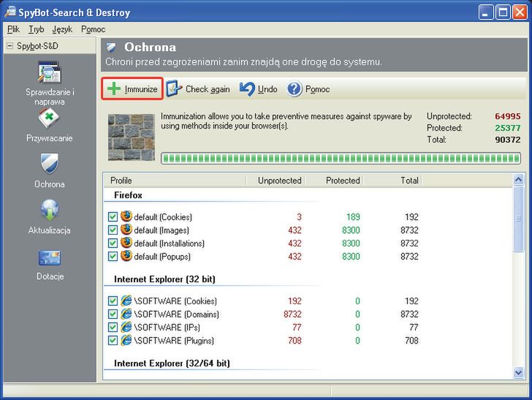The height and width of the screenshot is (400, 532).
Task: Click IE icon of \SOFTWARE (Plugins)
Action: pyautogui.click(x=126, y=340)
